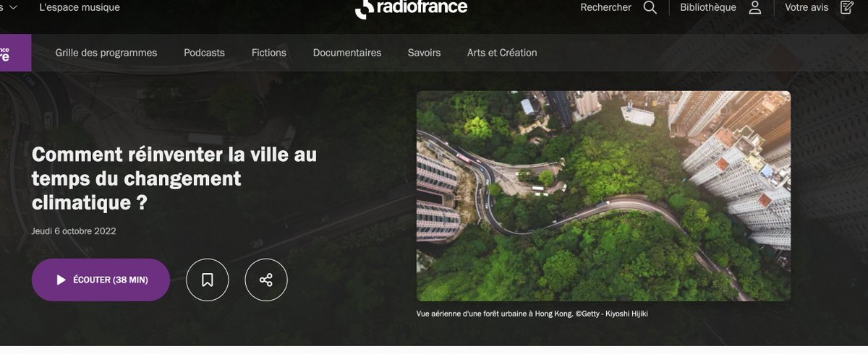Screen dimensions: 868x354
Task: Click the Votre avis feedback pencil icon
Action: (847, 8)
